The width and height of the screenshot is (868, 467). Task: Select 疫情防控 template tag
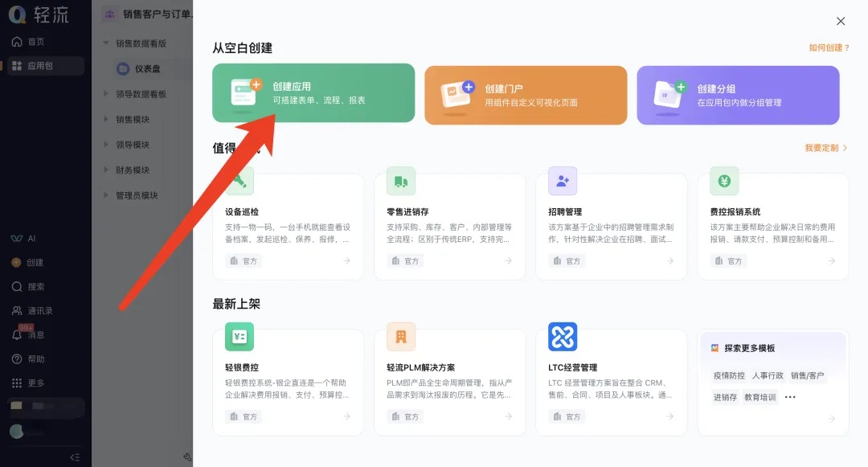(x=729, y=375)
